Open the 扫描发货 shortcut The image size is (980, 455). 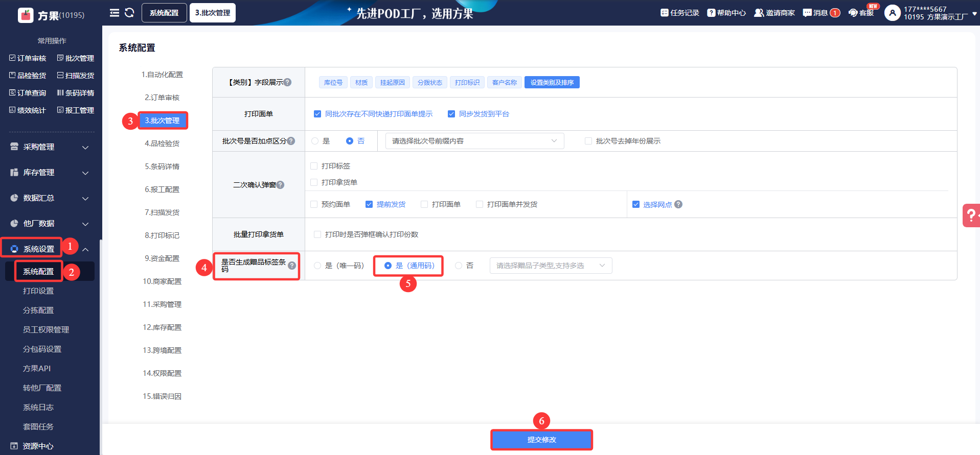(x=76, y=76)
